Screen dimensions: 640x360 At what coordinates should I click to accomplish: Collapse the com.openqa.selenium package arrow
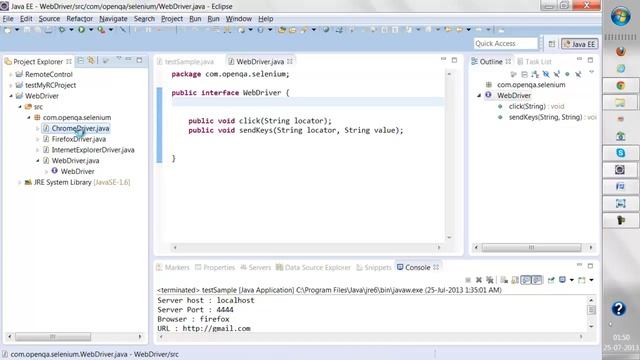29,118
